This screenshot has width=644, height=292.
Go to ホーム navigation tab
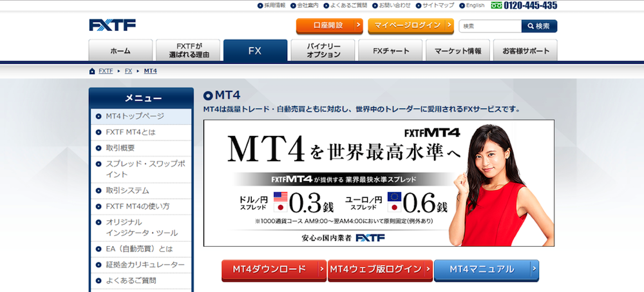click(x=120, y=50)
